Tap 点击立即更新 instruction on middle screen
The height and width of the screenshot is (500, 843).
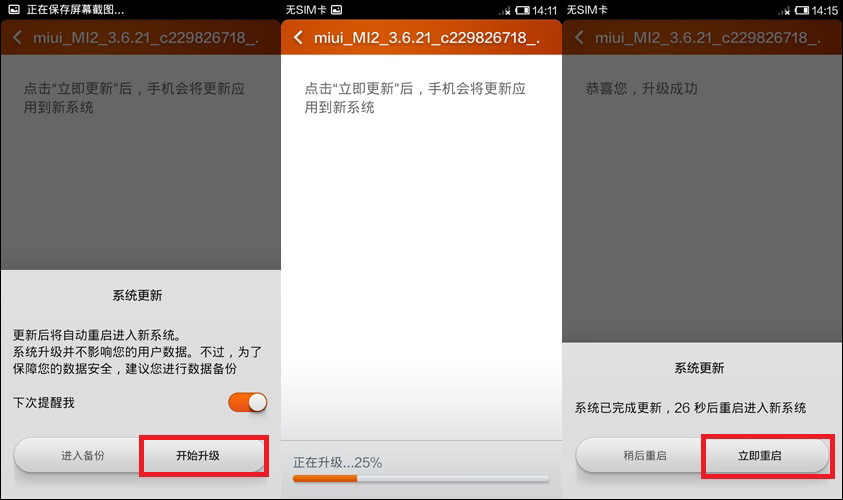(x=415, y=97)
